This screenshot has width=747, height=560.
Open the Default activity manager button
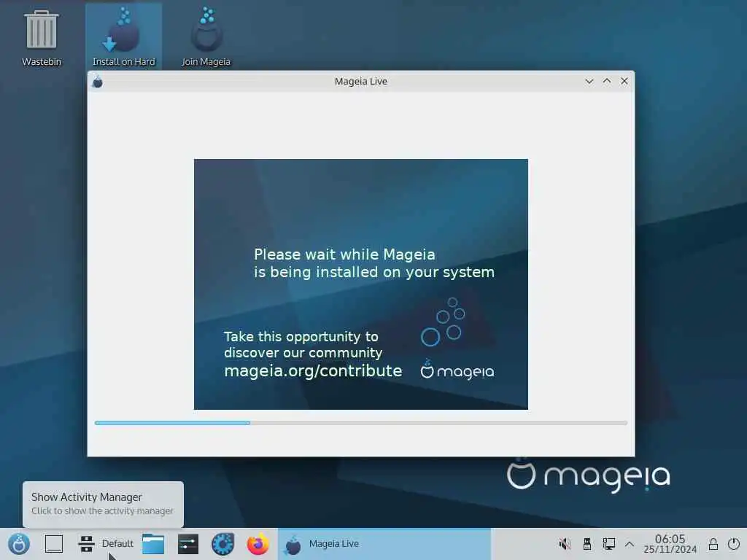pyautogui.click(x=107, y=544)
